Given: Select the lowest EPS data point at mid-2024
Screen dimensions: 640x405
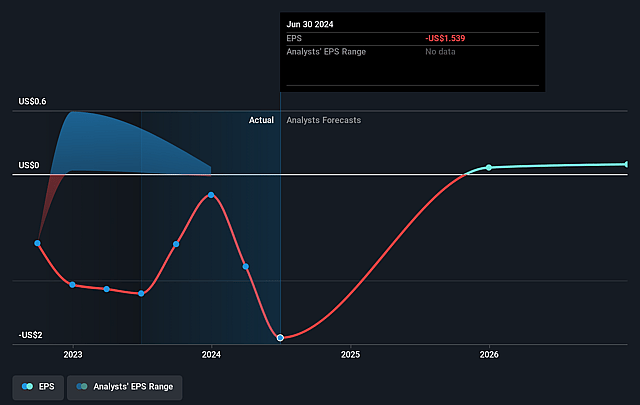Looking at the screenshot, I should (280, 338).
